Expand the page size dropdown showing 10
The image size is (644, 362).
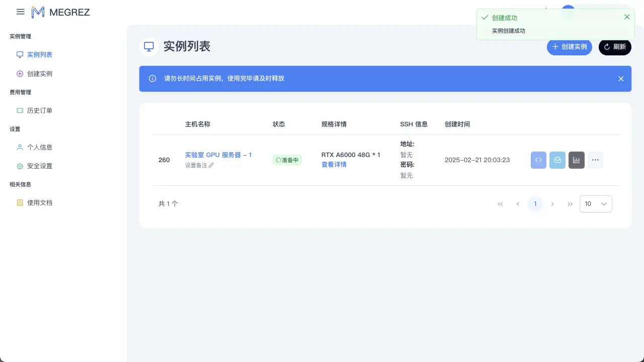coord(596,204)
